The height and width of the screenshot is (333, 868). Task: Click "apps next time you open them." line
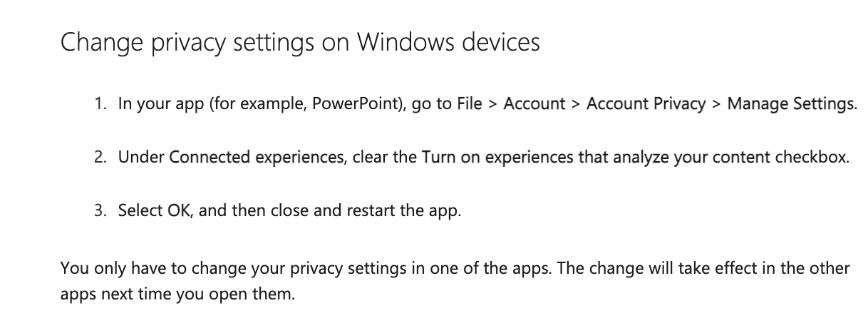click(x=177, y=294)
